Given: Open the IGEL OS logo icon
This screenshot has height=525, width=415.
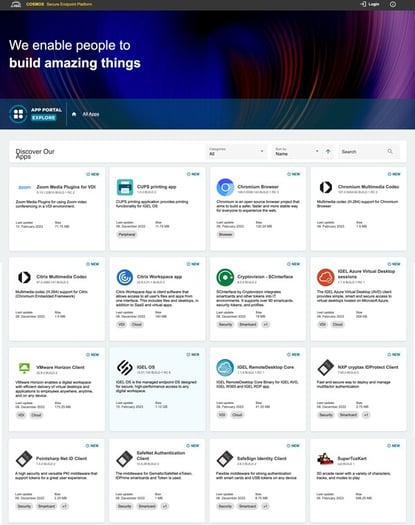Looking at the screenshot, I should (125, 368).
